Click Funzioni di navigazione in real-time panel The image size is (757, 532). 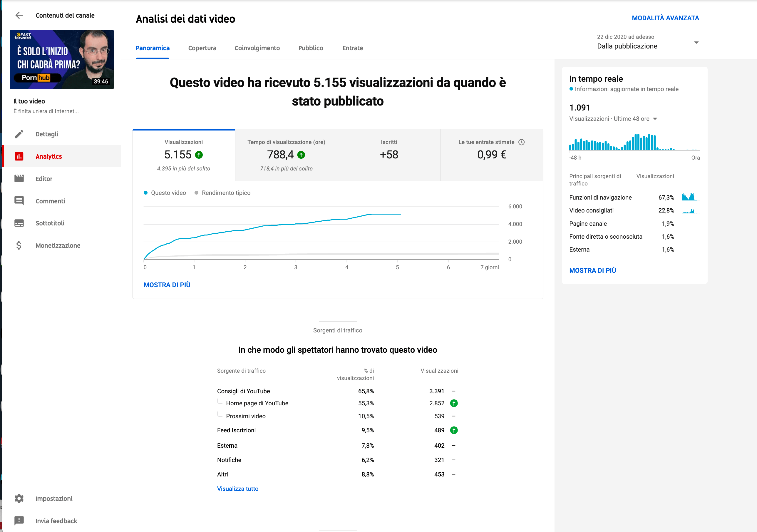600,197
